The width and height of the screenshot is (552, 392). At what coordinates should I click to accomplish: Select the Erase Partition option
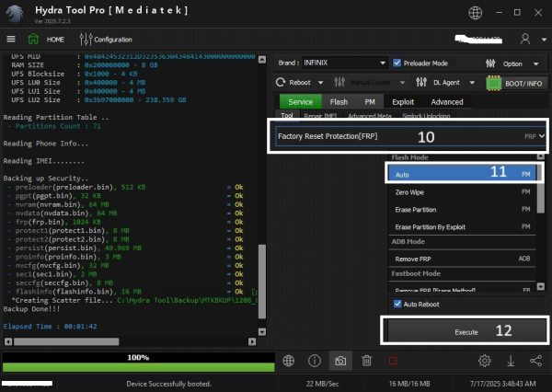(462, 209)
